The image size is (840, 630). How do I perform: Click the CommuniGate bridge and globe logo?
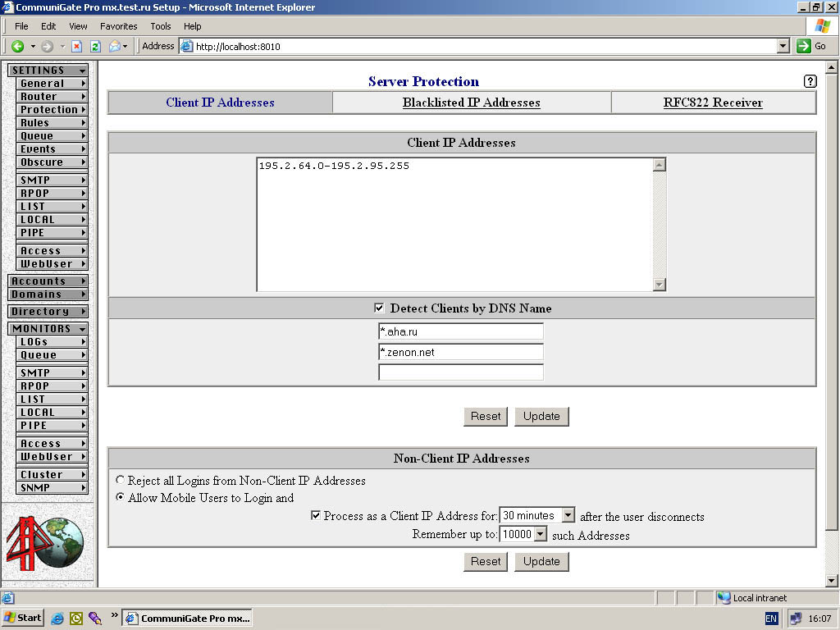click(x=45, y=543)
